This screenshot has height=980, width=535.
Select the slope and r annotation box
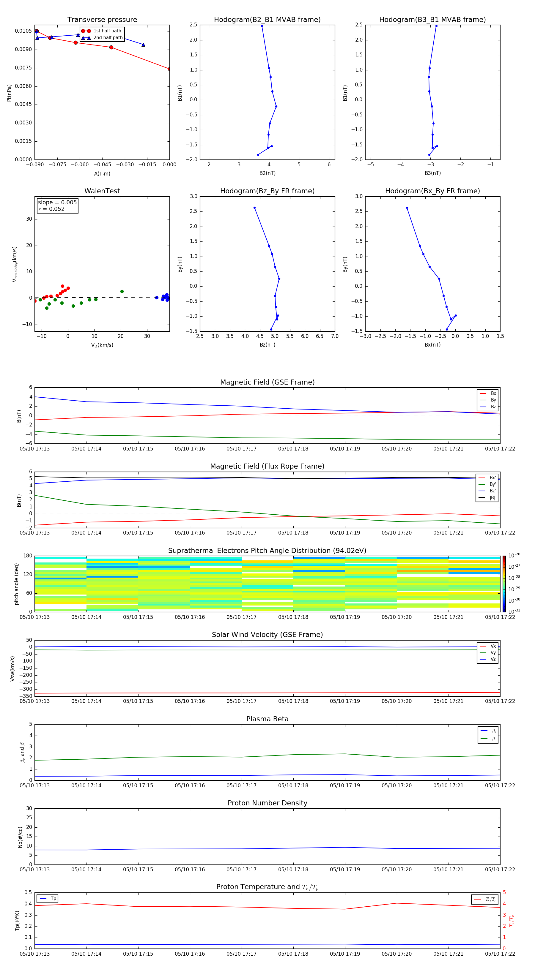[x=57, y=206]
